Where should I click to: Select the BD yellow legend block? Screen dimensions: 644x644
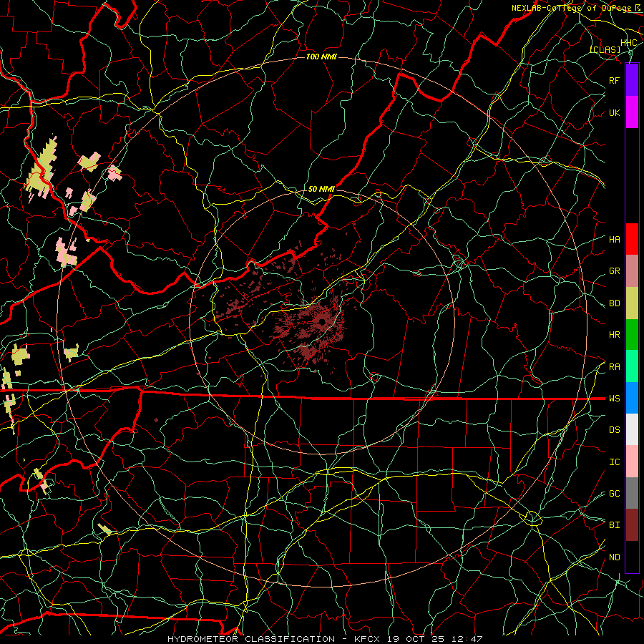tap(632, 303)
